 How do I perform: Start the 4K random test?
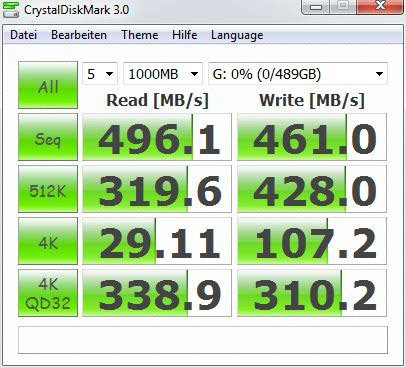[x=48, y=241]
